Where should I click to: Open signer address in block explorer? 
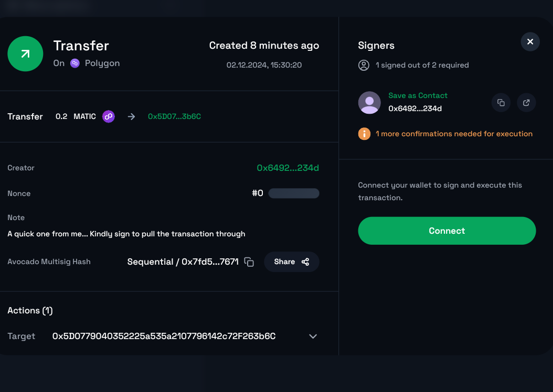(x=526, y=103)
